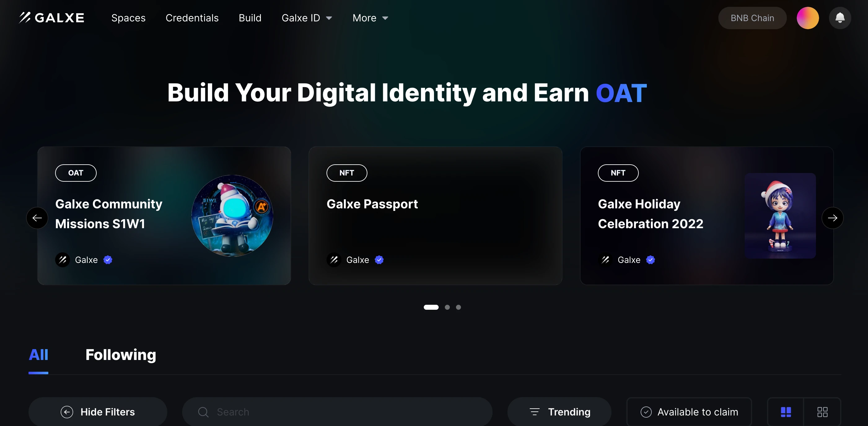Toggle Available to claim filter
The image size is (868, 426).
690,412
